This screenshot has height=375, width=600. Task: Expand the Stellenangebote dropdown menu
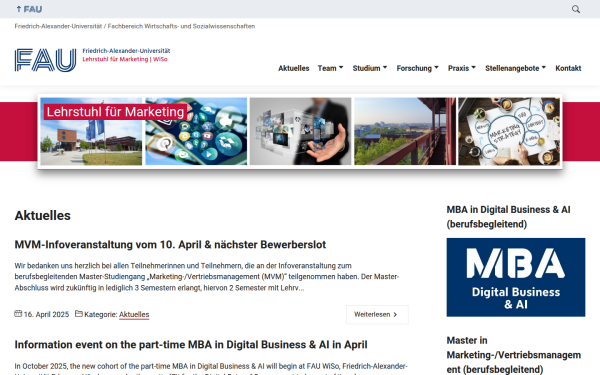[x=515, y=68]
